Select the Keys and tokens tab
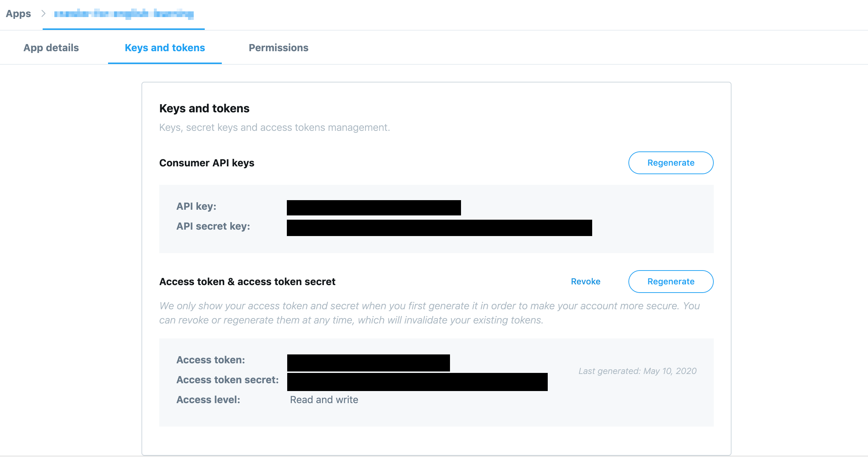The width and height of the screenshot is (868, 460). pyautogui.click(x=165, y=47)
